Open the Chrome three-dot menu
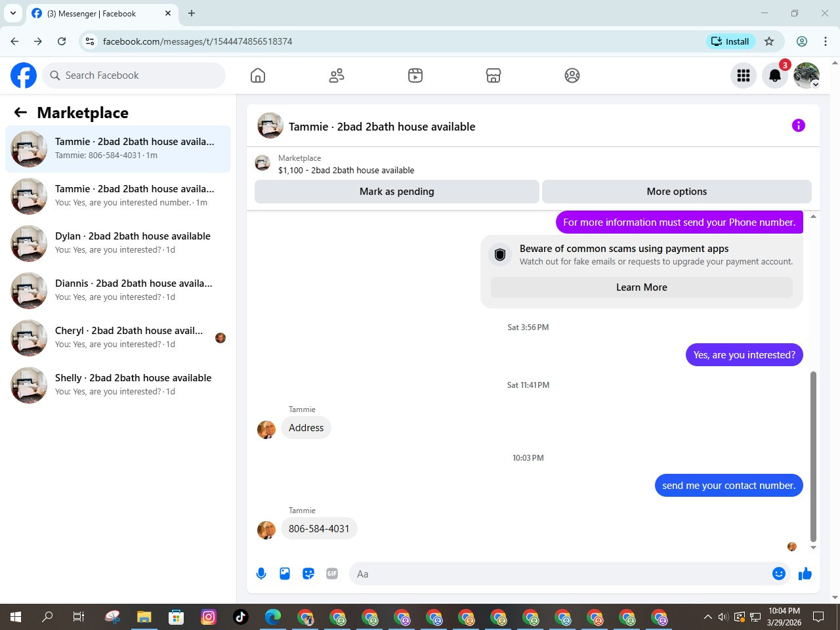Viewport: 840px width, 630px height. (826, 41)
